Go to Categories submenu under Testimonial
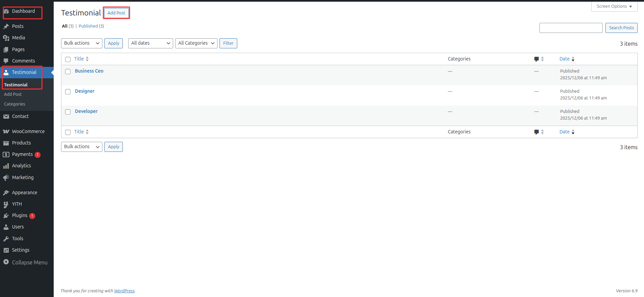 click(x=14, y=104)
